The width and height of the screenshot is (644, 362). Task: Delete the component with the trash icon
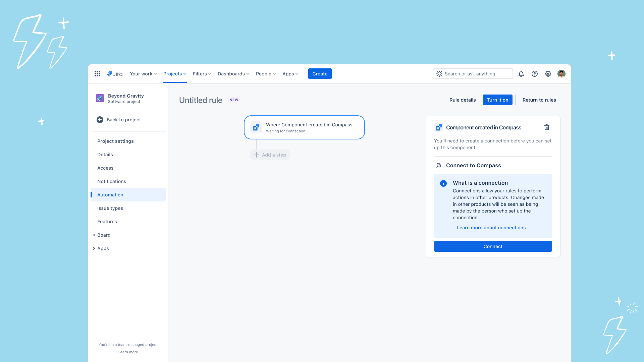(x=547, y=127)
